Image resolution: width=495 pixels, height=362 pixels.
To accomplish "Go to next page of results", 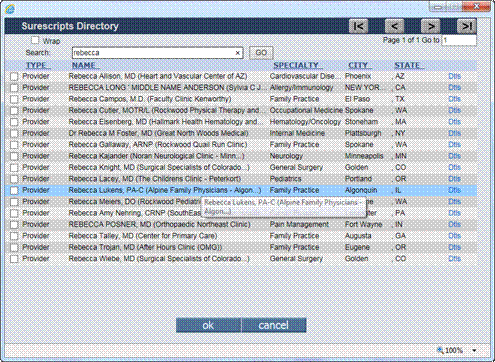I will click(430, 26).
